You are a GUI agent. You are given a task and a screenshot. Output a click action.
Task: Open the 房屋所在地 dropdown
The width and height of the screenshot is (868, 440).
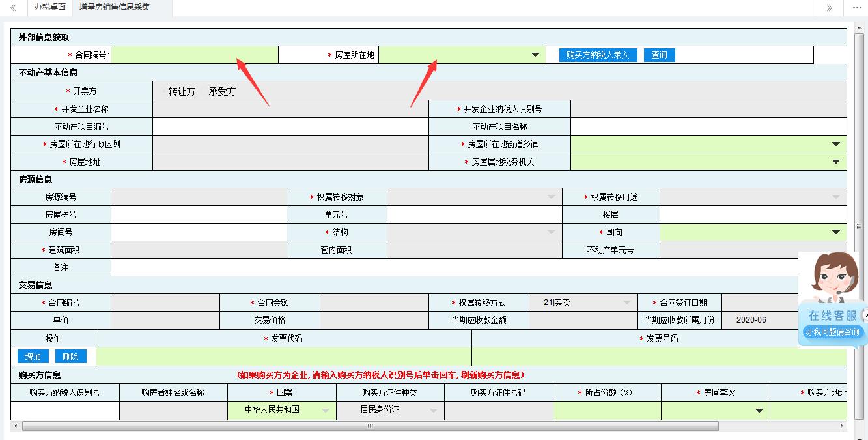(x=535, y=55)
